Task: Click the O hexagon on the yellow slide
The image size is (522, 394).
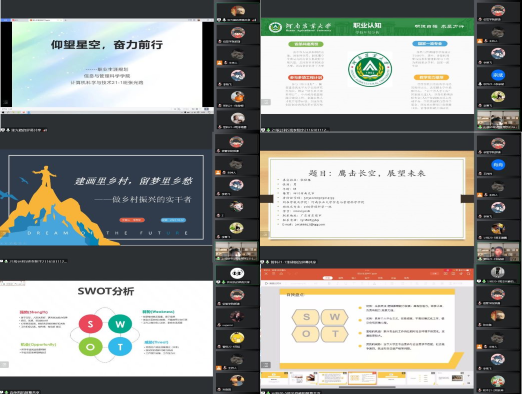Action: (x=306, y=334)
